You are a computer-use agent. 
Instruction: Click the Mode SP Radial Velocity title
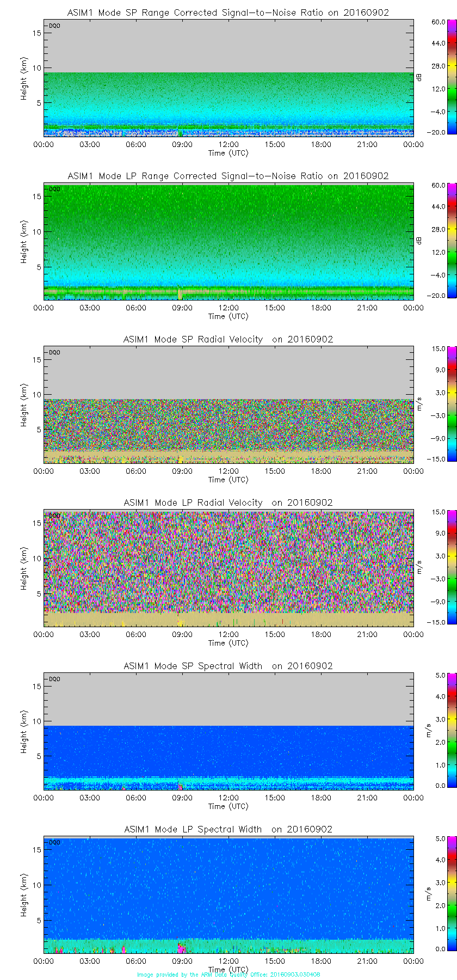click(x=228, y=339)
